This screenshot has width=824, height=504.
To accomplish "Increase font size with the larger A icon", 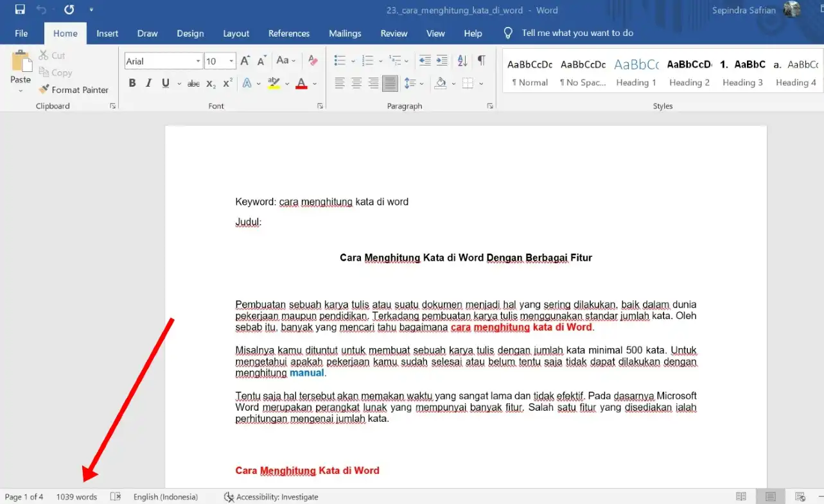I will click(245, 61).
